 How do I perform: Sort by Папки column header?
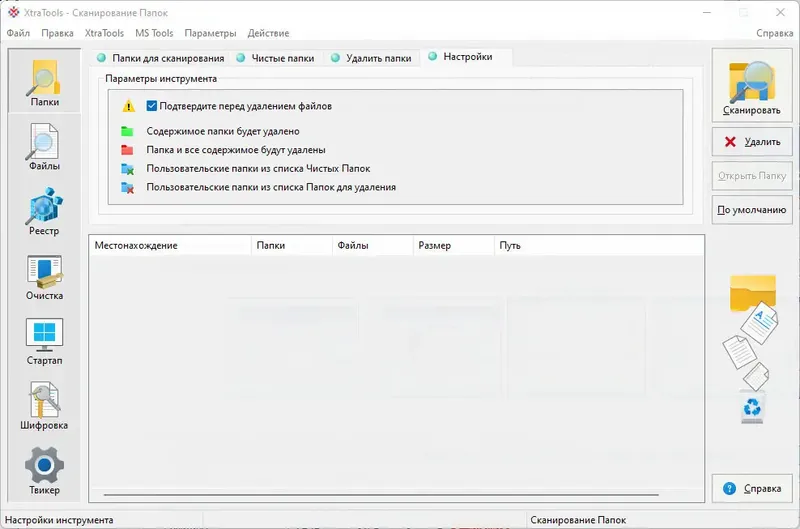click(x=291, y=245)
